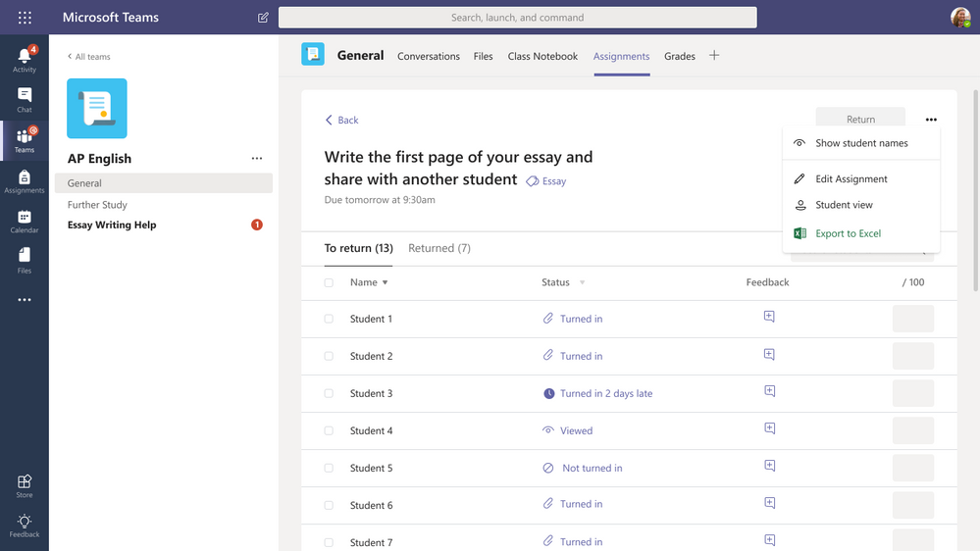This screenshot has height=551, width=980.
Task: Click the new chat compose icon
Action: click(x=263, y=18)
